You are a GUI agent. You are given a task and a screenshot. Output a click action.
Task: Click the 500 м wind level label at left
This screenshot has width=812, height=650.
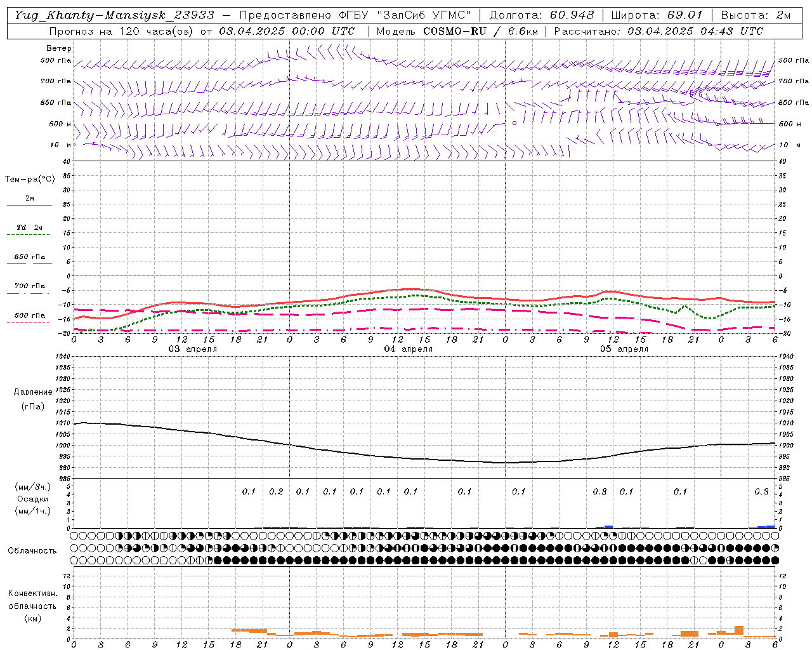tap(60, 124)
